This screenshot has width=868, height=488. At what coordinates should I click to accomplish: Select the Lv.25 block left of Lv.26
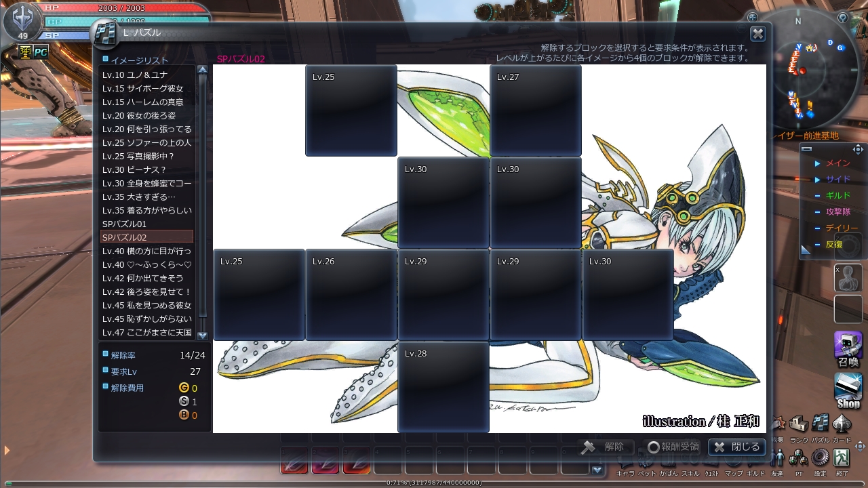tap(259, 295)
